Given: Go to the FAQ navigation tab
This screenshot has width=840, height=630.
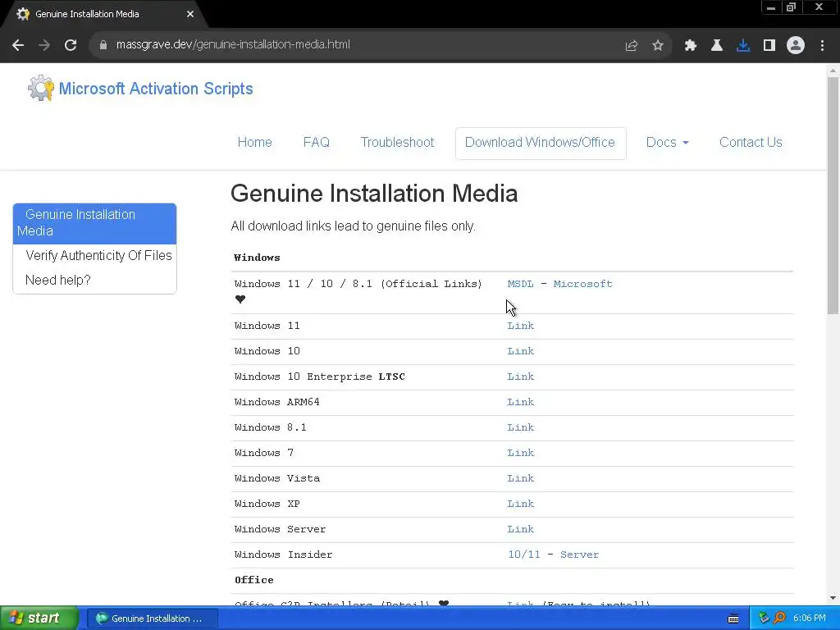Looking at the screenshot, I should tap(316, 142).
